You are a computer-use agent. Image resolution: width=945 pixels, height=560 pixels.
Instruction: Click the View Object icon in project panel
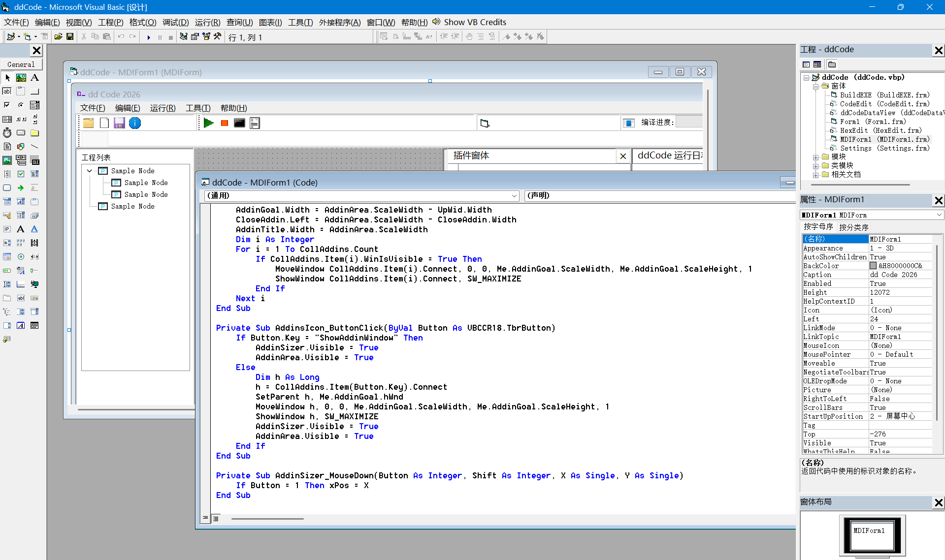pos(817,64)
